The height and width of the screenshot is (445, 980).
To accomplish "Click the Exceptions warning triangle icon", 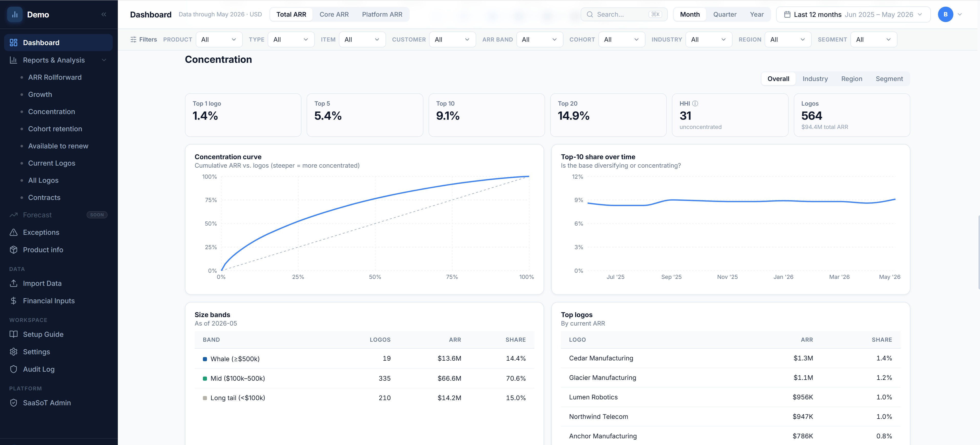I will pos(14,232).
